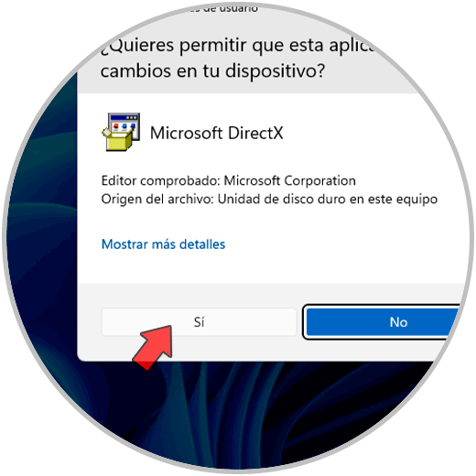This screenshot has height=476, width=476.
Task: Open the Mostrar más detalles link
Action: click(x=163, y=244)
